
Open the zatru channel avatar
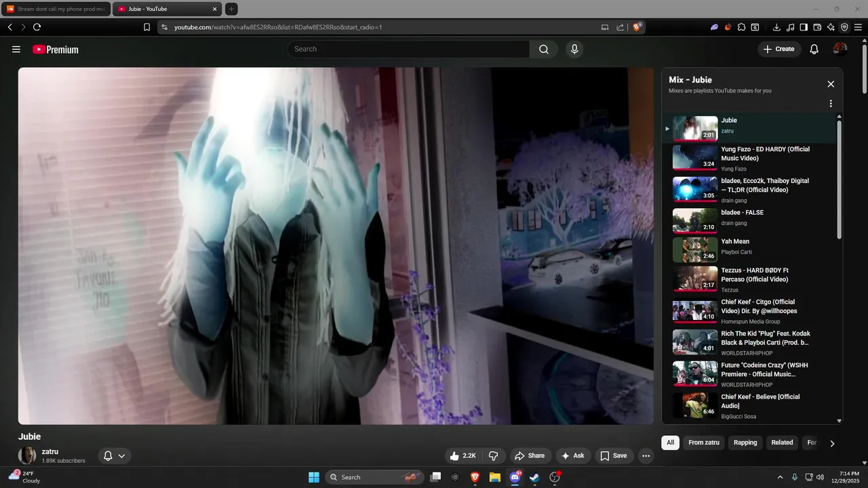pos(27,455)
